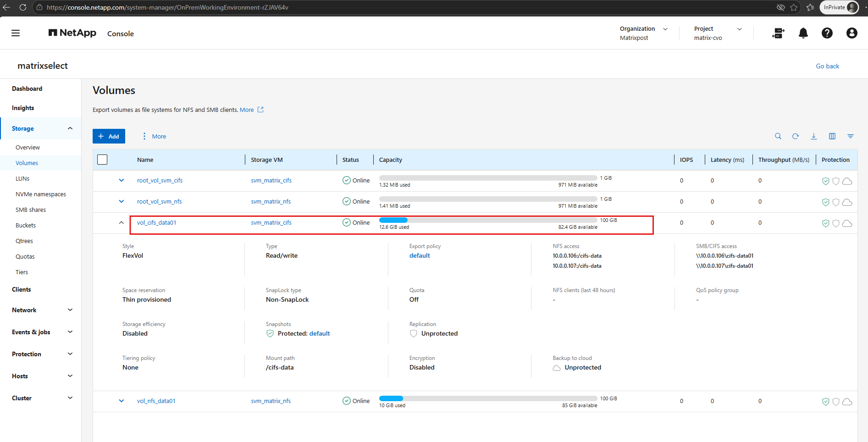Open the help question mark icon

[827, 33]
